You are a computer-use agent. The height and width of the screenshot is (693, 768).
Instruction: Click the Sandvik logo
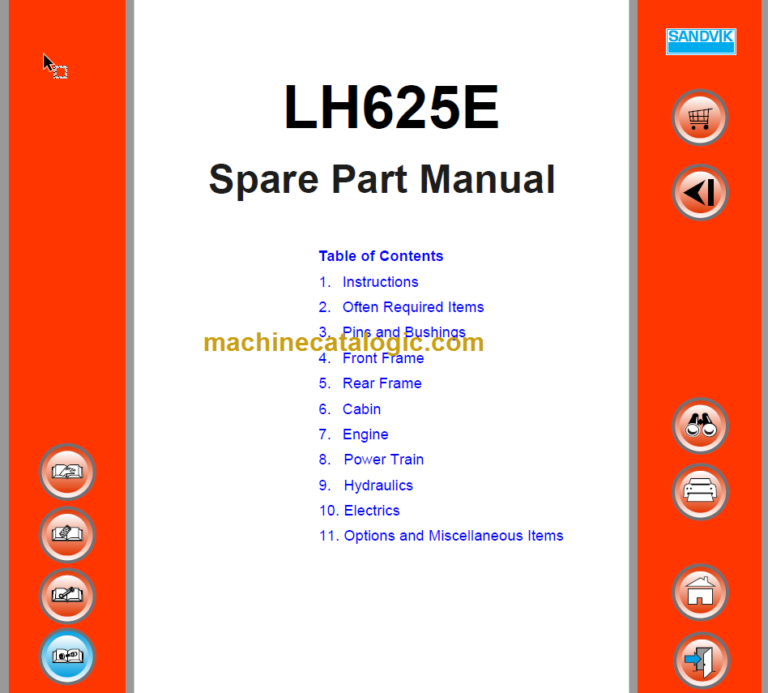pos(701,41)
